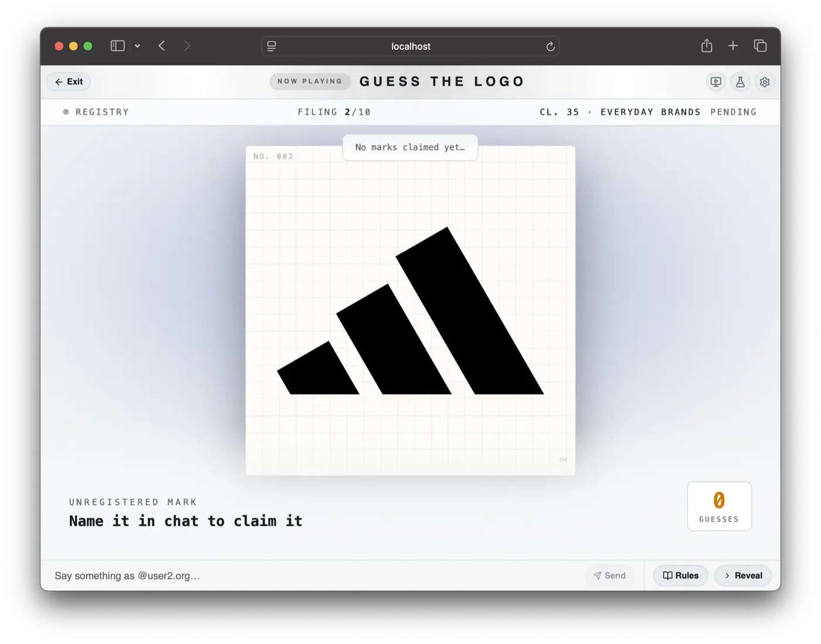Open the lab flask icon
The image size is (821, 644).
click(740, 82)
